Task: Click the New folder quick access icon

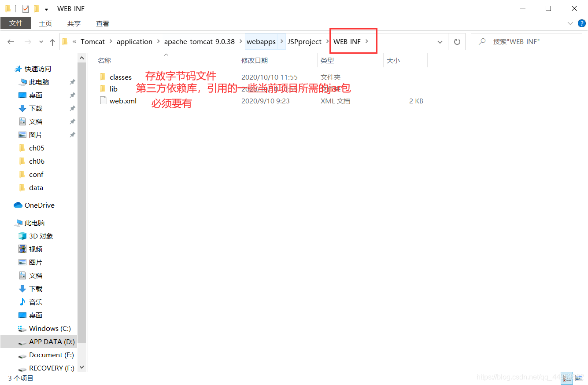Action: click(x=37, y=8)
